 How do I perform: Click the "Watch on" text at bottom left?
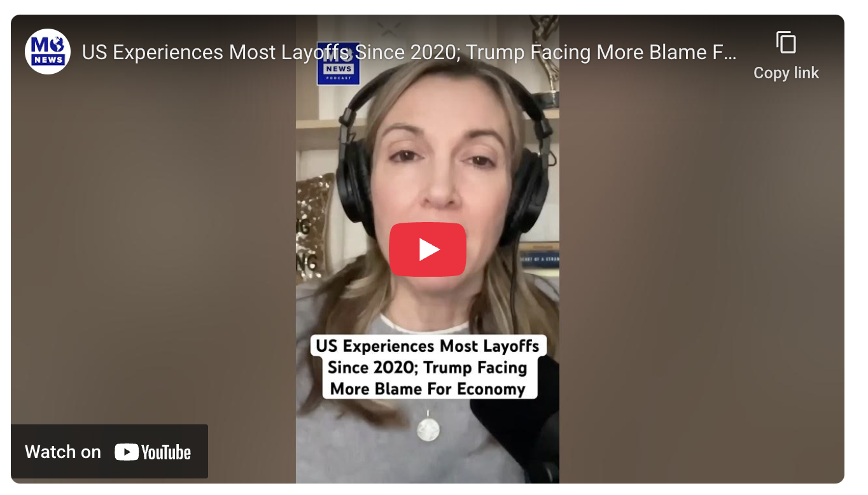pyautogui.click(x=63, y=452)
